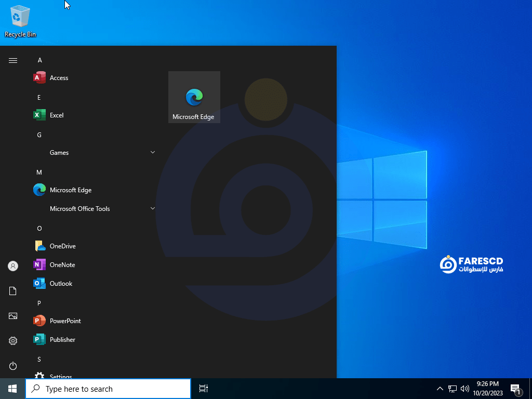Open the Microsoft Edge tile
The image size is (532, 399).
pyautogui.click(x=194, y=97)
